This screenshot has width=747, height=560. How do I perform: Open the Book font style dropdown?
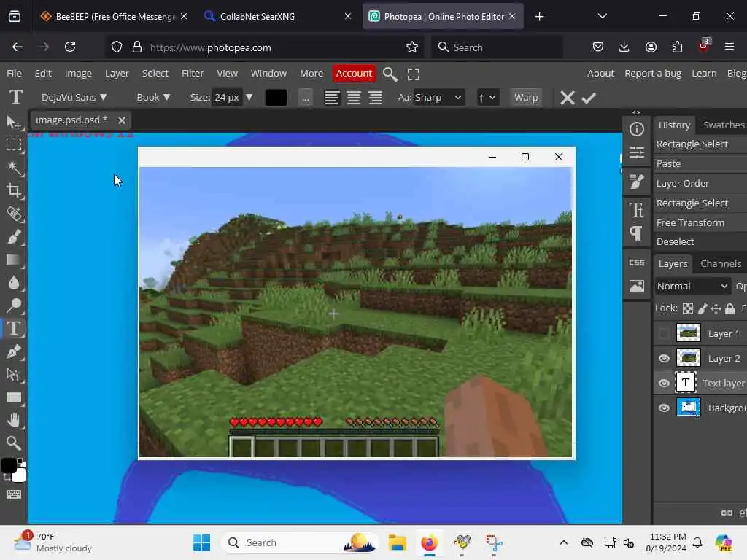(153, 97)
